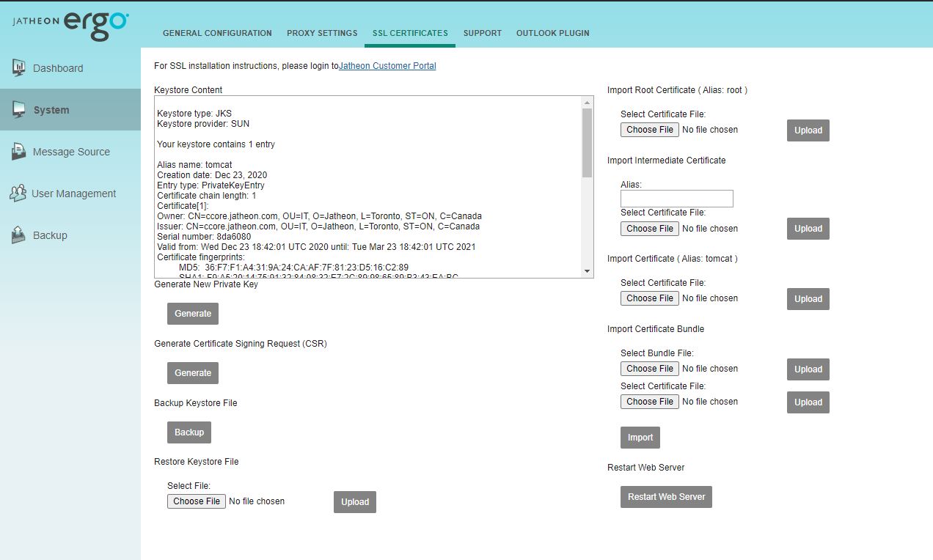Click the MD5 fingerprint line
933x560 pixels.
pos(293,268)
